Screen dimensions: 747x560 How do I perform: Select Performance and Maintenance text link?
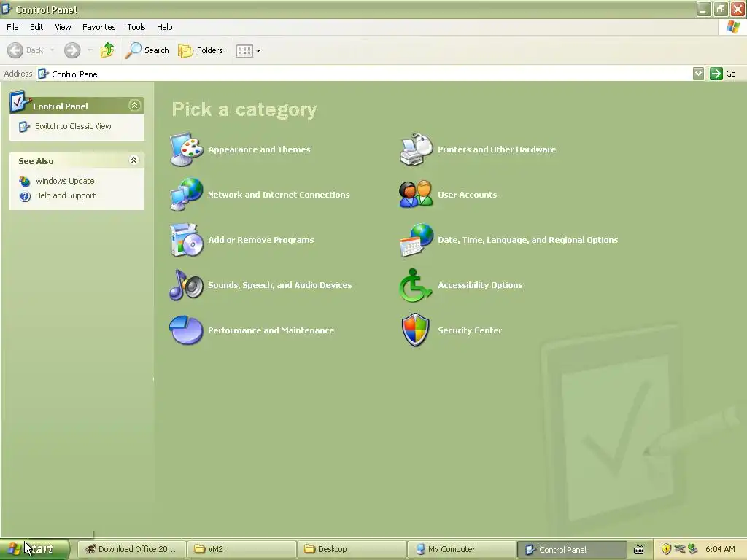click(271, 330)
